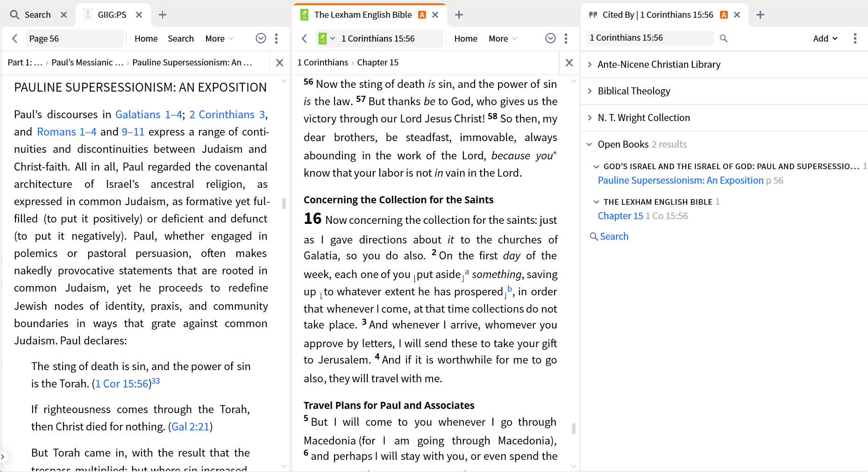Open the More dropdown in GIIG:PS panel
Screen dimensions: 868x472
click(220, 39)
